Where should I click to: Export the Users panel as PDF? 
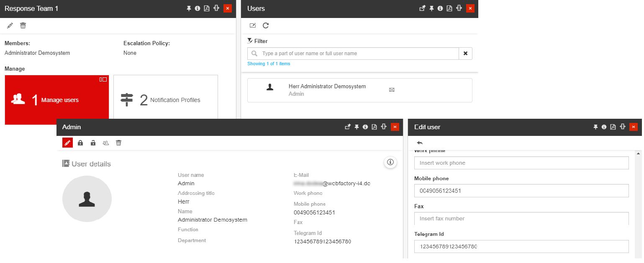pyautogui.click(x=449, y=8)
